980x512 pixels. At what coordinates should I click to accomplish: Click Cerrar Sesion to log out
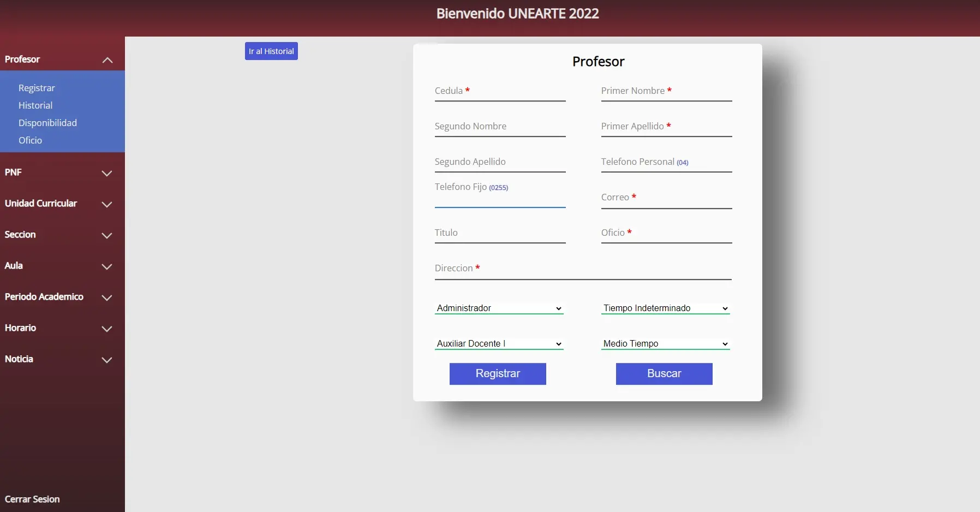point(32,499)
